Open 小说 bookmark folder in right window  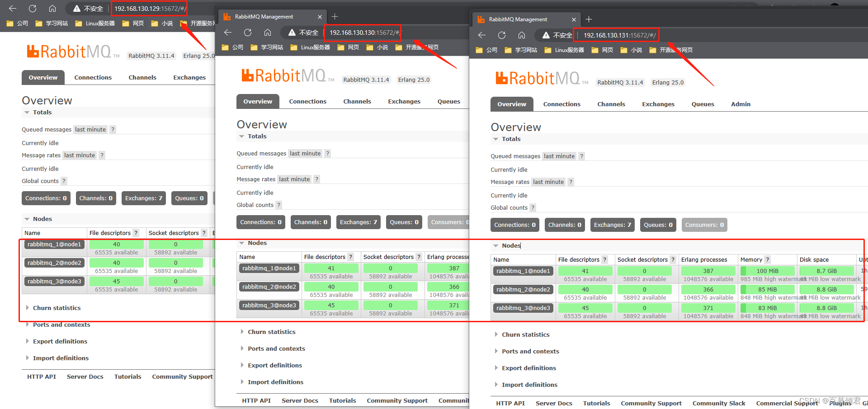[631, 50]
